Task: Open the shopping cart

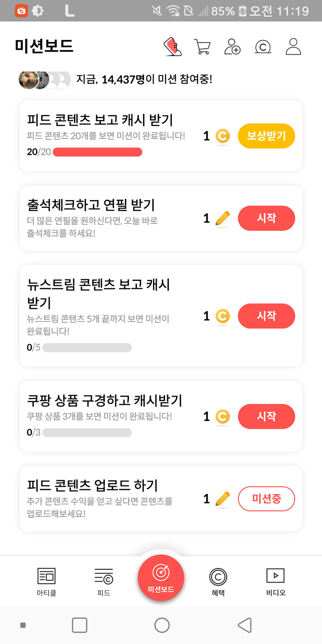Action: [202, 47]
